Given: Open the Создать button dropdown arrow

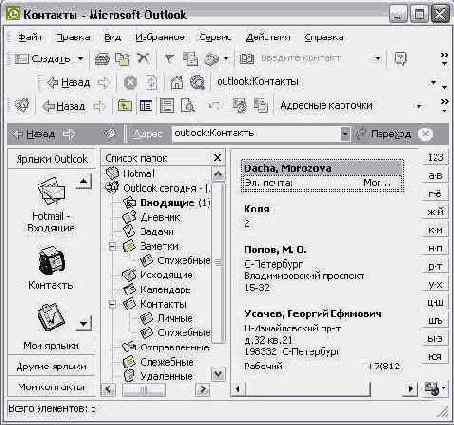Looking at the screenshot, I should coord(80,59).
